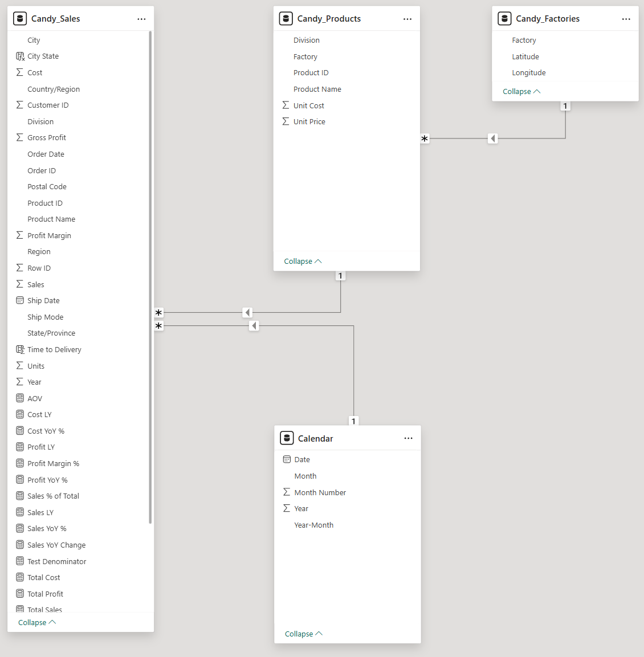The height and width of the screenshot is (657, 644).
Task: Click the table icon on Candy_Factories header
Action: click(x=504, y=18)
